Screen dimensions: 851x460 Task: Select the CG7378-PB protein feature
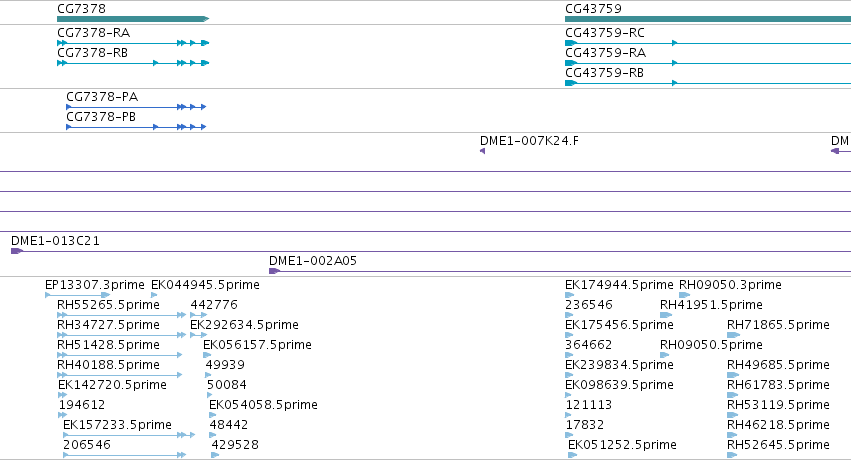coord(136,127)
